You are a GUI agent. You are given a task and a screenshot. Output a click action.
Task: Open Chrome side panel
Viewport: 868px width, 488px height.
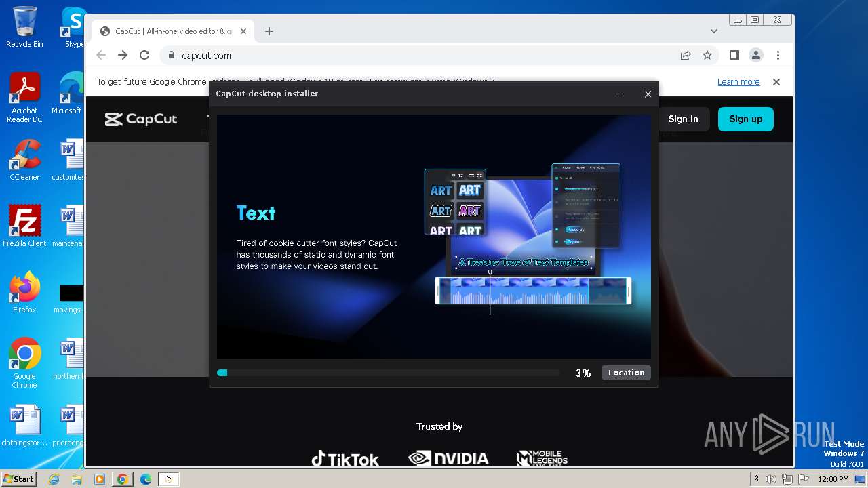pos(734,56)
